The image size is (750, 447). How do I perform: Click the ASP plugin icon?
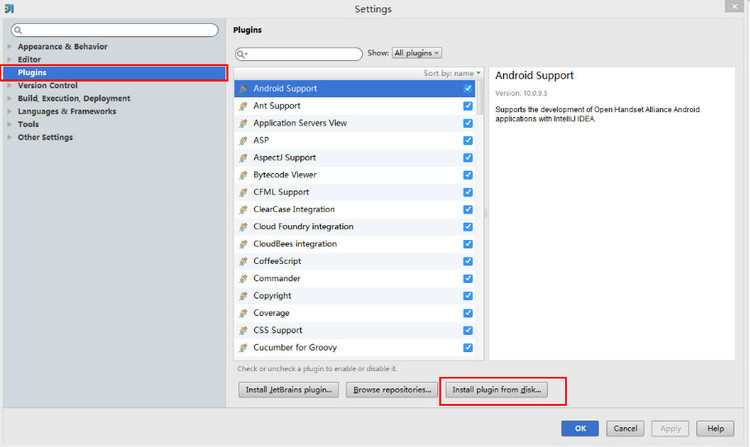(x=243, y=140)
